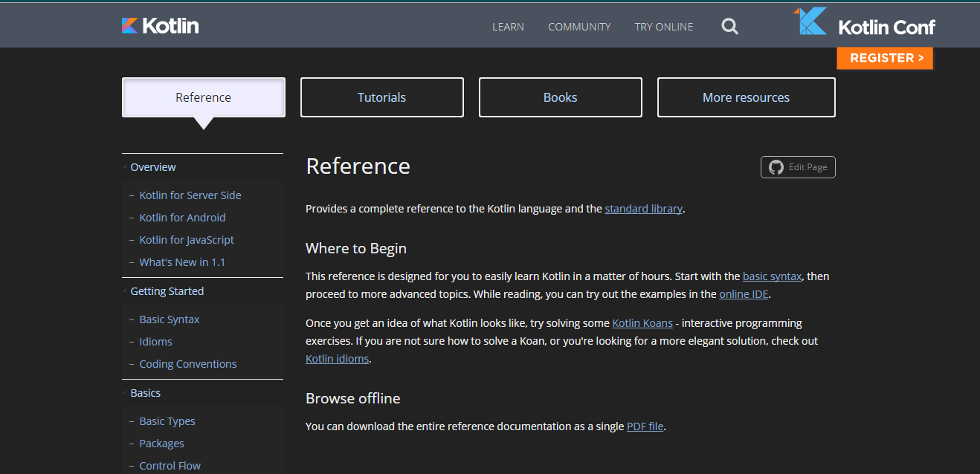Image resolution: width=980 pixels, height=474 pixels.
Task: Follow the standard library link
Action: pos(643,209)
